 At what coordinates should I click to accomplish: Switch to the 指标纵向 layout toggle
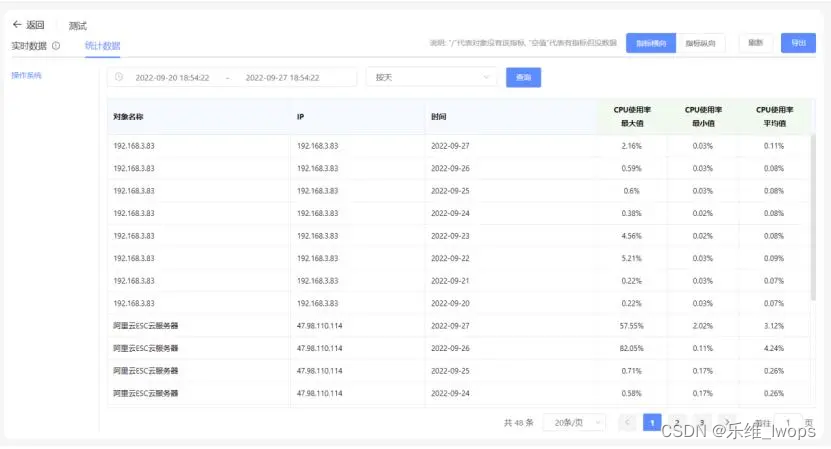pos(701,43)
